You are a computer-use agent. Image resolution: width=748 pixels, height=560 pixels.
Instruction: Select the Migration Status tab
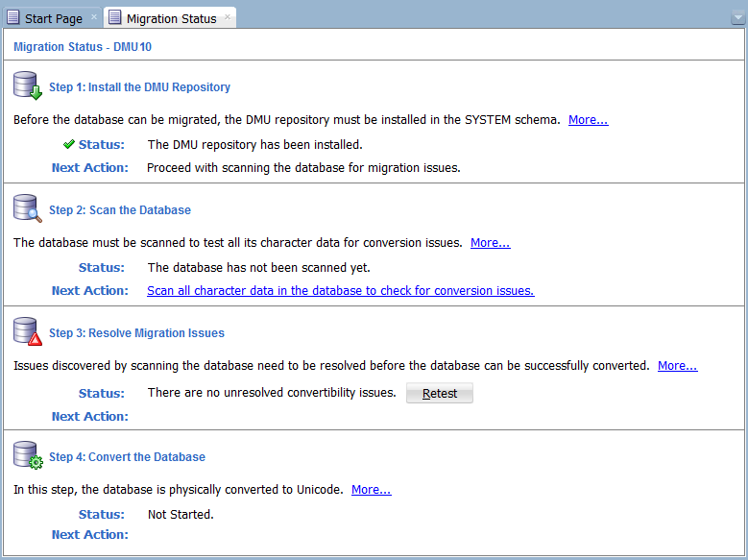pyautogui.click(x=164, y=19)
